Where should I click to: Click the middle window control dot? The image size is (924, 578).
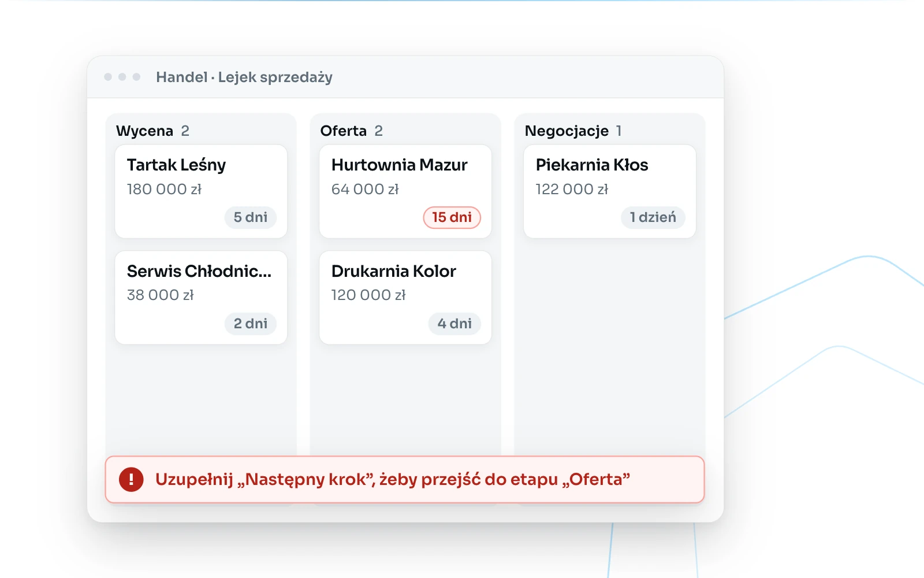(122, 77)
